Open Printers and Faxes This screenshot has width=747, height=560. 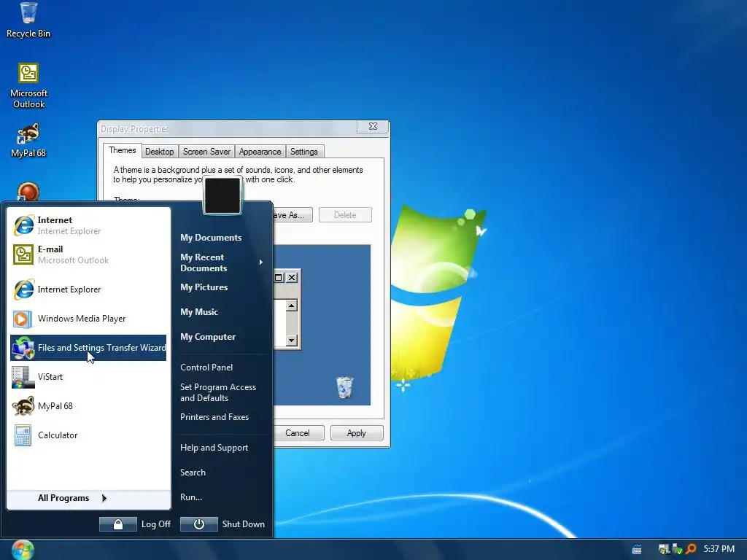click(x=214, y=417)
